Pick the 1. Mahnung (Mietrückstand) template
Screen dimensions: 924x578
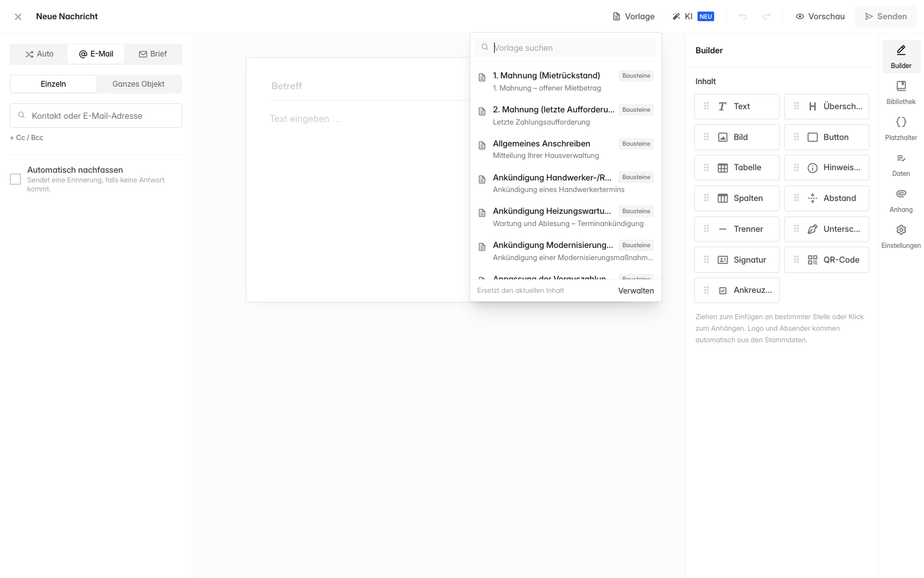566,82
